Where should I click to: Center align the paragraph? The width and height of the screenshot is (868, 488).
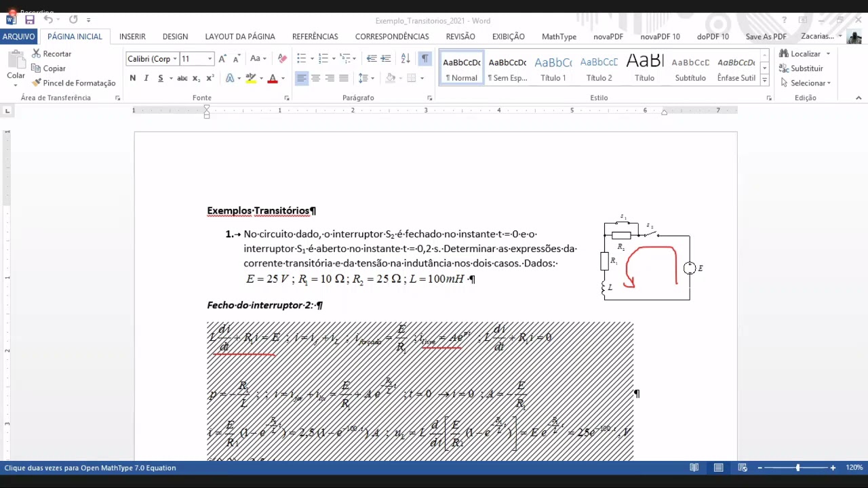[x=316, y=79]
